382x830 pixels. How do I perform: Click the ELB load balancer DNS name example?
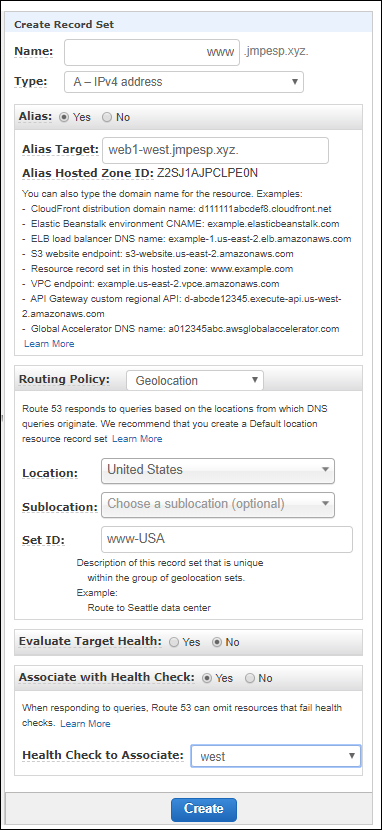187,239
